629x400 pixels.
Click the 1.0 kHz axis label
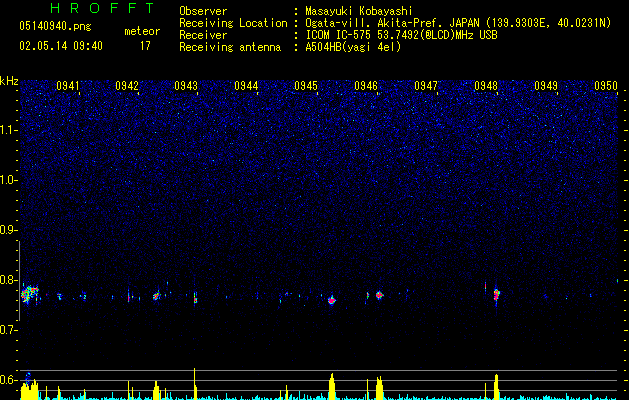point(9,180)
